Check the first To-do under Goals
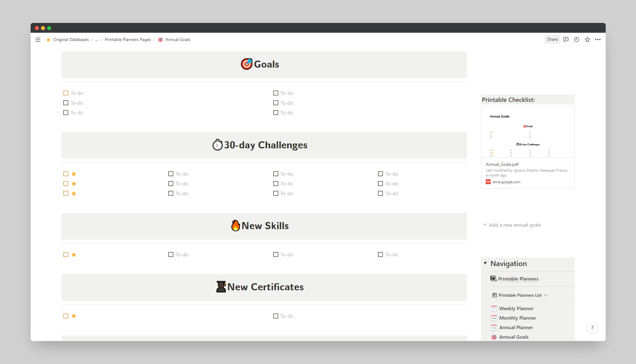Image resolution: width=636 pixels, height=364 pixels. tap(66, 93)
